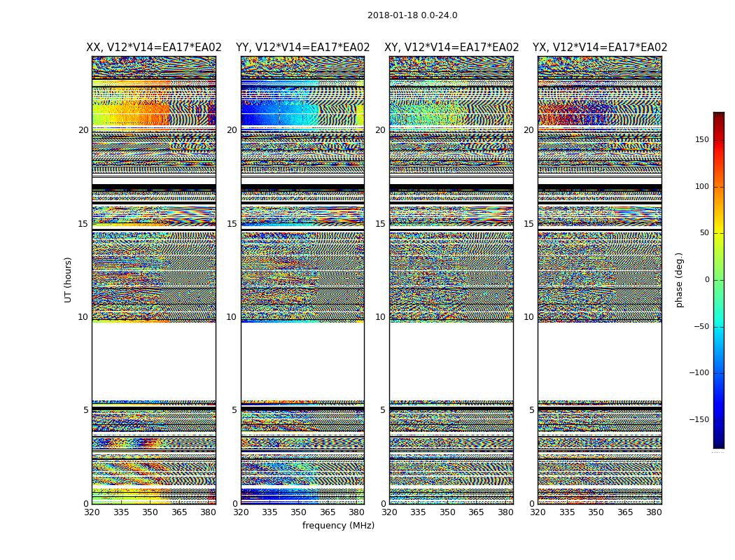This screenshot has height=560, width=735.
Task: Click the 365 MHz tick label under the YX panel
Action: (x=625, y=512)
